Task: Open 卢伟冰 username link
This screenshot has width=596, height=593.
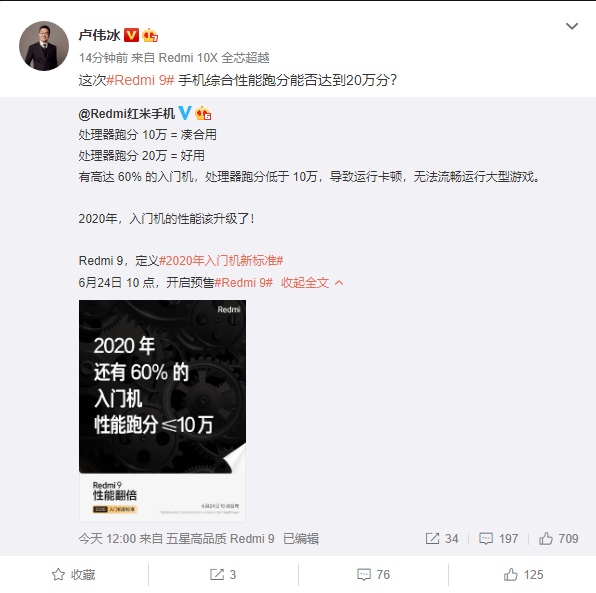Action: 99,35
